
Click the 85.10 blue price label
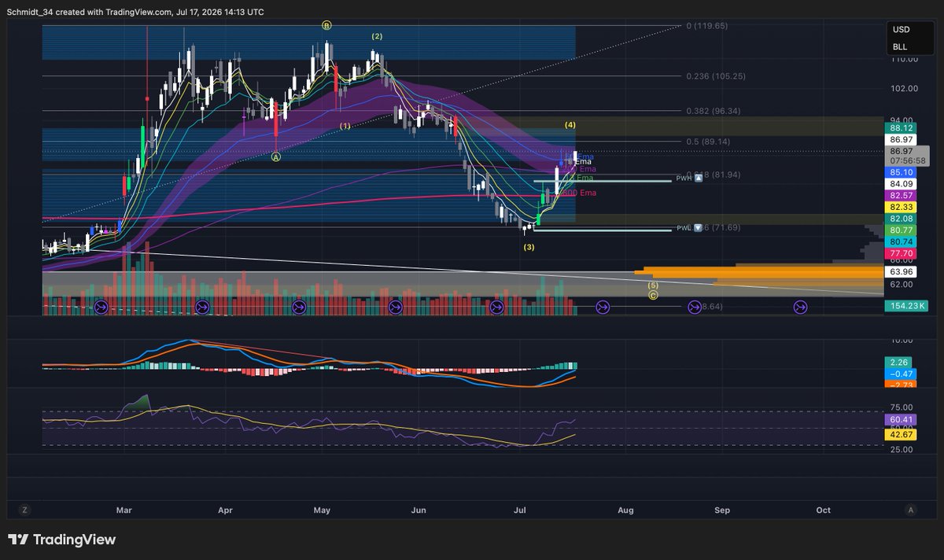pos(901,172)
